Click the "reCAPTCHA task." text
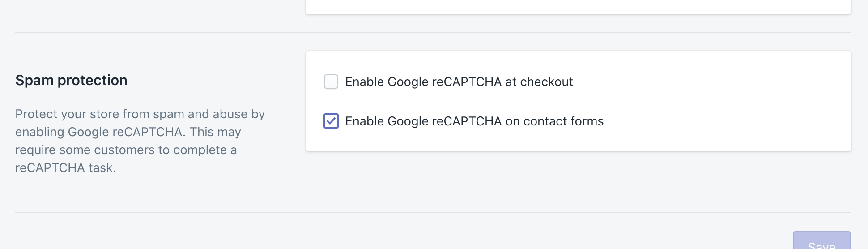 (x=66, y=167)
